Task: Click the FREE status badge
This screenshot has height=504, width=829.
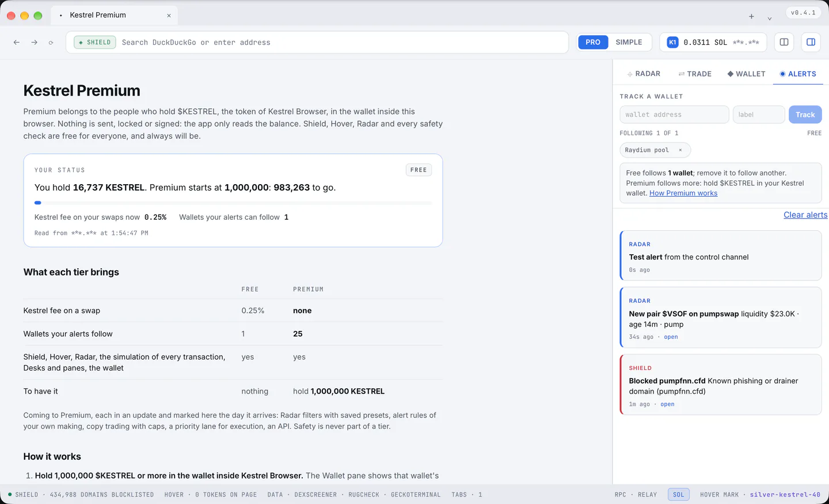Action: coord(419,170)
